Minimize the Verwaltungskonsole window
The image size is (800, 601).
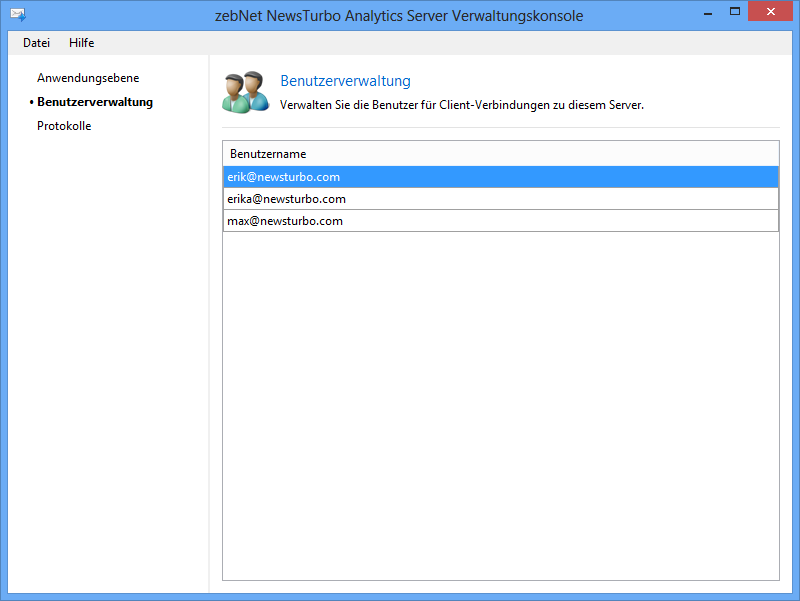[x=706, y=12]
